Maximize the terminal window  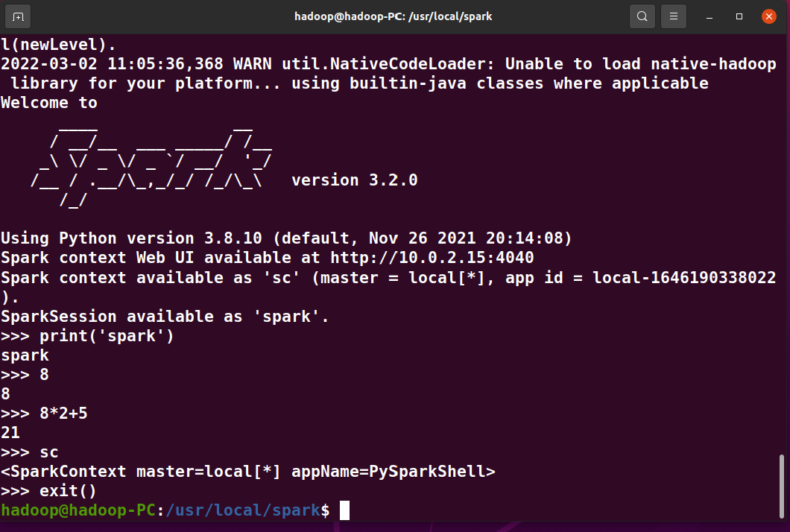point(739,16)
